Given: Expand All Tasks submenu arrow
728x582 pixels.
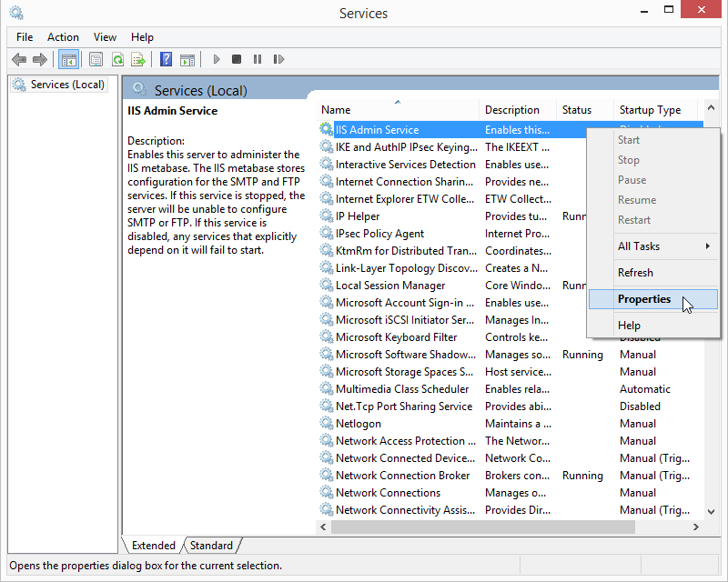Looking at the screenshot, I should click(708, 246).
